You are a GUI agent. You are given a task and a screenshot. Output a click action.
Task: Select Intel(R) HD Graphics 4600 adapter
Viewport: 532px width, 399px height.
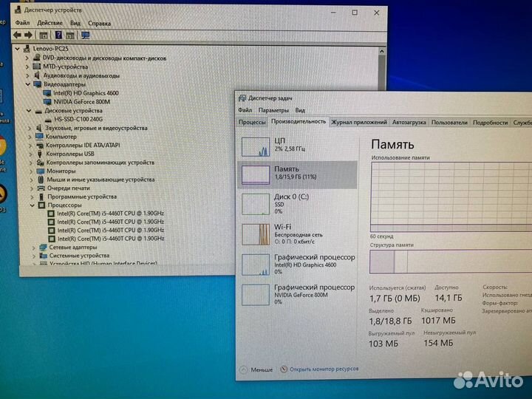(86, 93)
